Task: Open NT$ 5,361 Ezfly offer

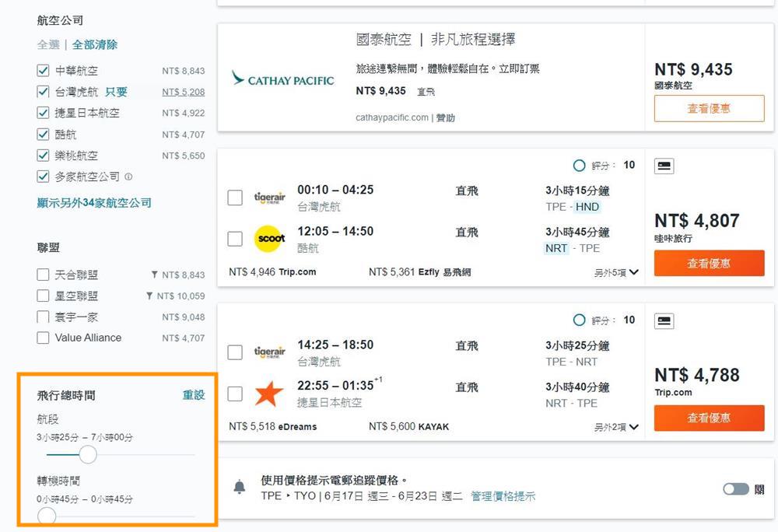Action: 420,272
